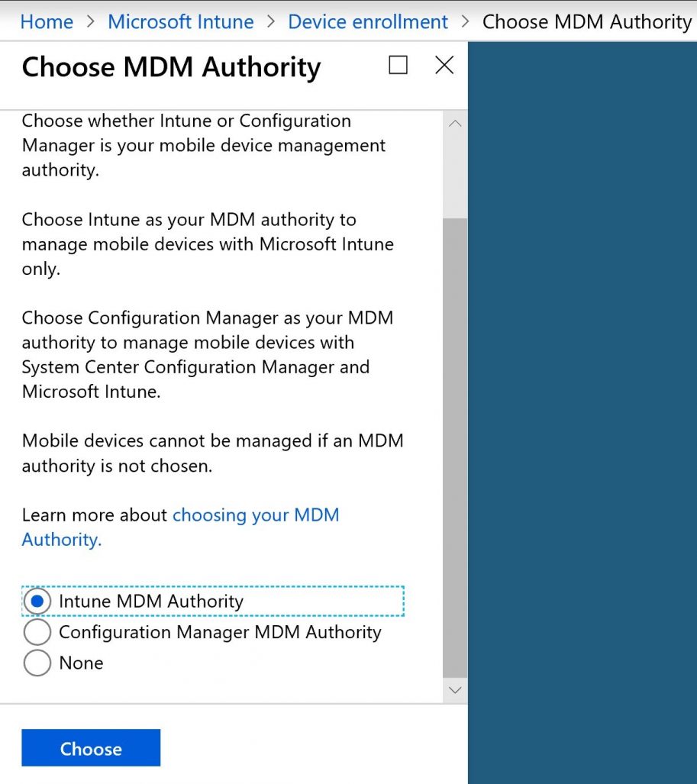
Task: Click the scroll-down chevron icon
Action: (x=455, y=689)
